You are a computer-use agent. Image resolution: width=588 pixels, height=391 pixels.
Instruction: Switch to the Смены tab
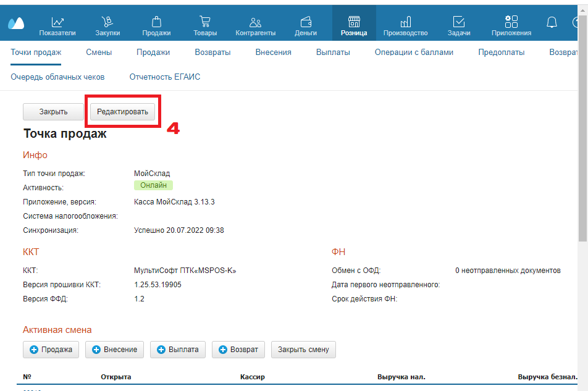point(99,53)
